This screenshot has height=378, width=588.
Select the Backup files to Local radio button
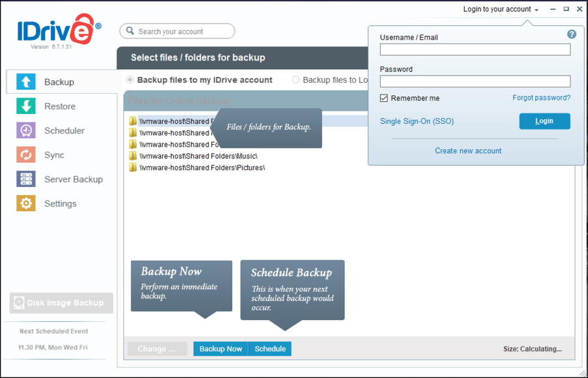click(x=295, y=80)
